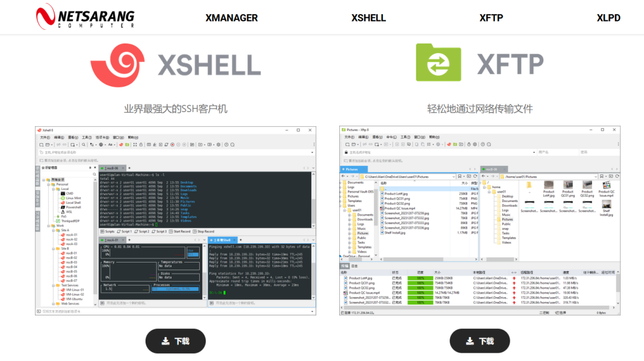
Task: Open Product QC Issue.mp4 thumbnail in Xftp remote pane
Action: click(606, 190)
